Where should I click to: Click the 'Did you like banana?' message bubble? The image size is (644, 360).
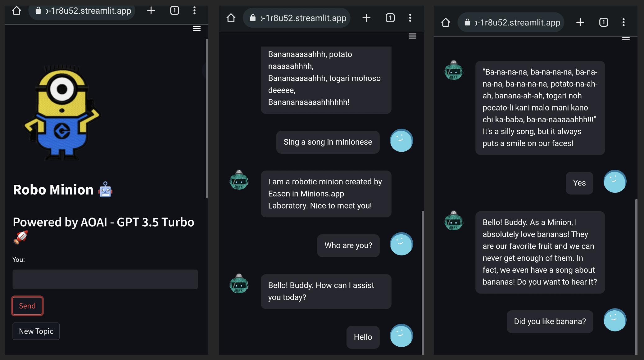coord(550,322)
